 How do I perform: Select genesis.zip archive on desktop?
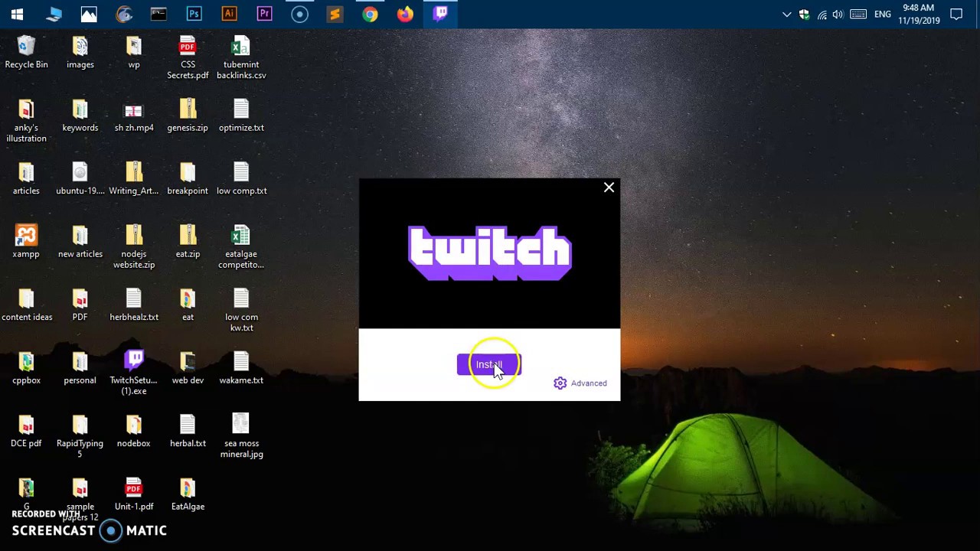coord(188,116)
